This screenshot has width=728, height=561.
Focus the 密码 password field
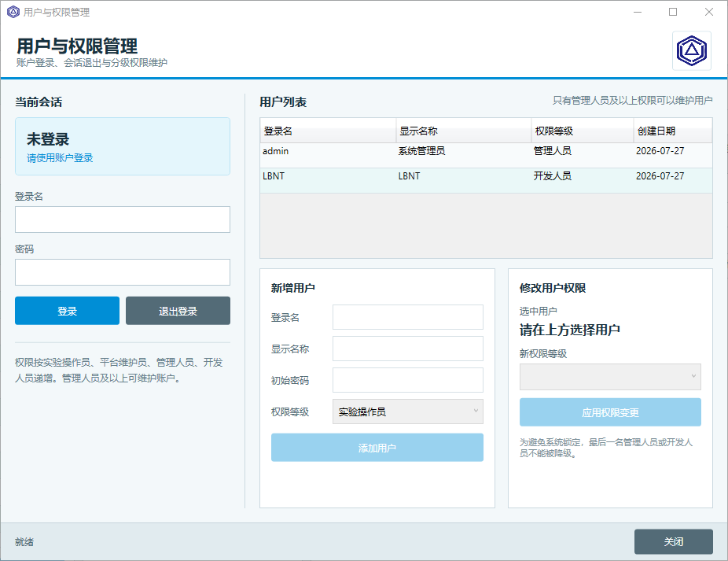tap(123, 272)
